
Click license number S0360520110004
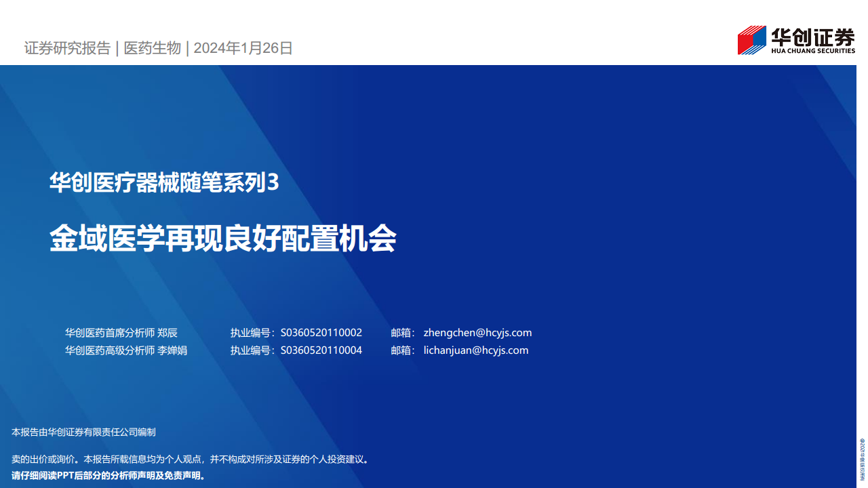tap(321, 350)
